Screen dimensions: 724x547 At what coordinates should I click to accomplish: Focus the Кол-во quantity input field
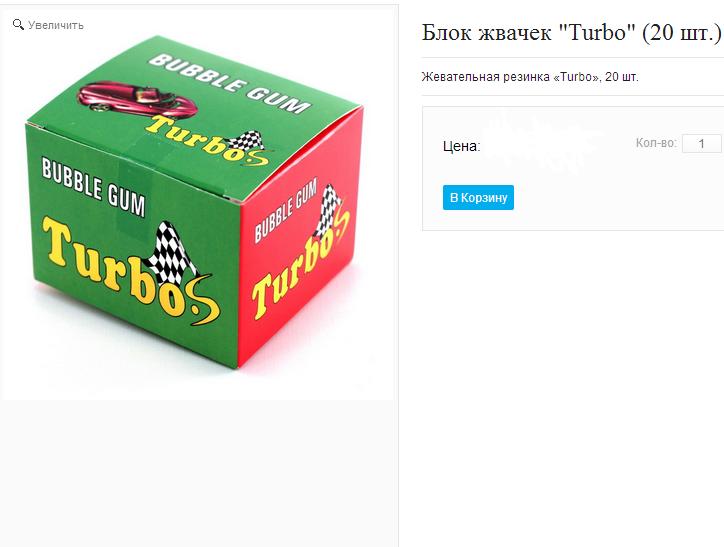click(701, 143)
